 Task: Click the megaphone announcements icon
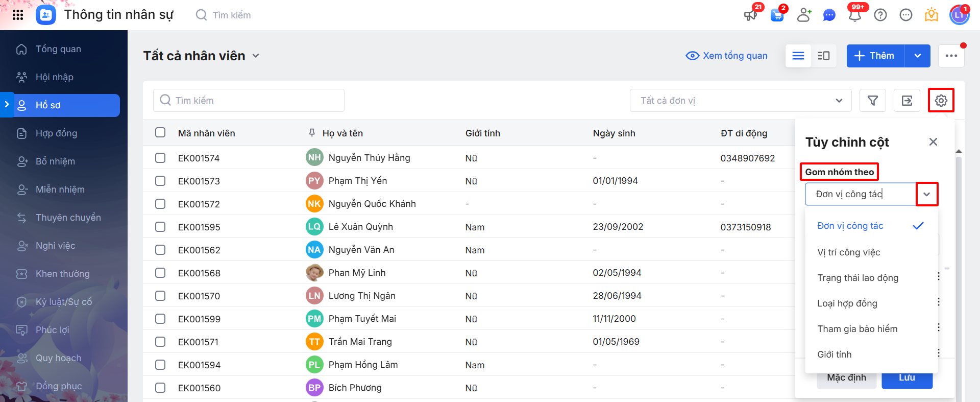pos(750,15)
